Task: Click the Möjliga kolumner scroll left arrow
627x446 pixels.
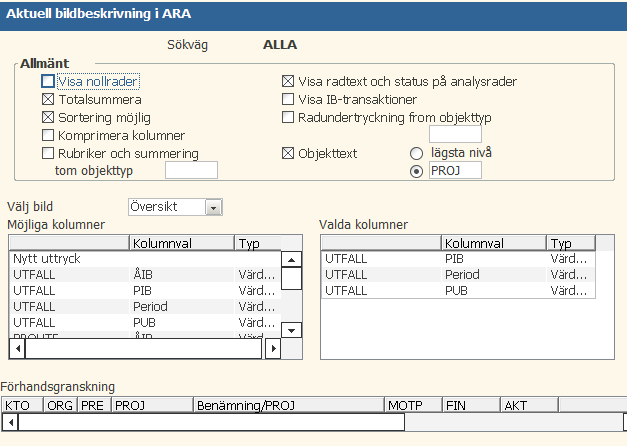Action: [18, 348]
